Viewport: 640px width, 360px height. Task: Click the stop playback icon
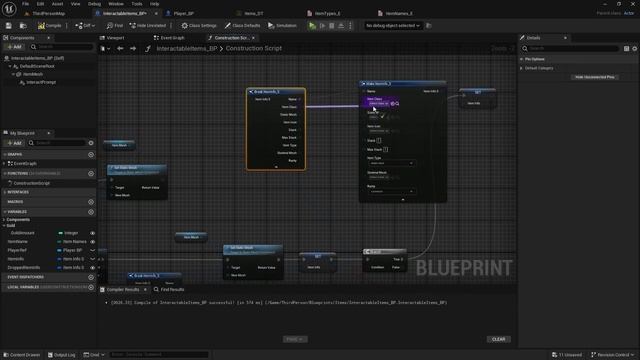coord(331,26)
